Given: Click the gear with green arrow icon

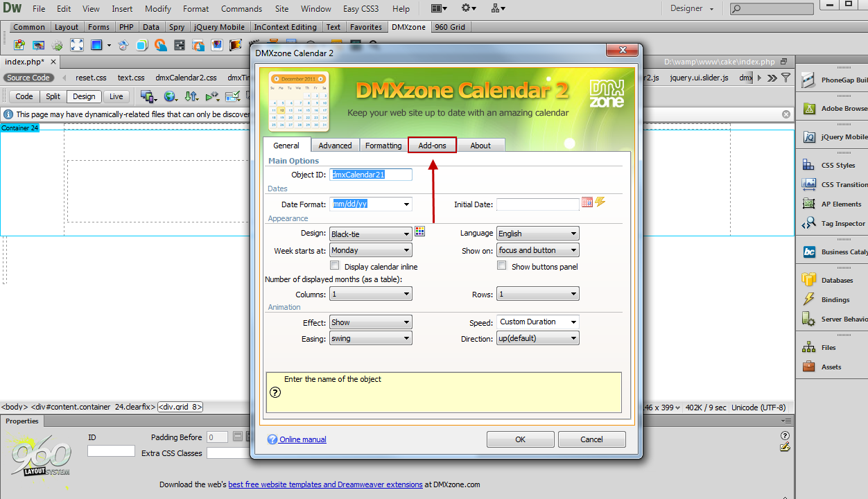Looking at the screenshot, I should tap(58, 45).
